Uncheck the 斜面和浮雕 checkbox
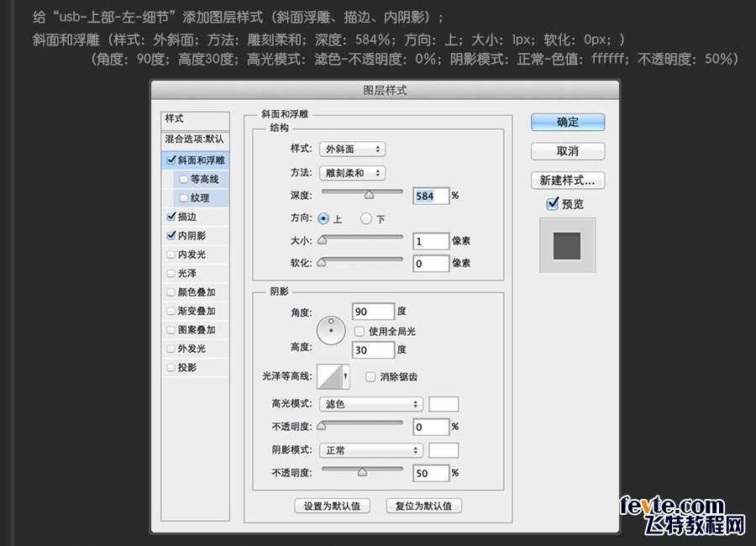This screenshot has width=756, height=546. tap(171, 160)
